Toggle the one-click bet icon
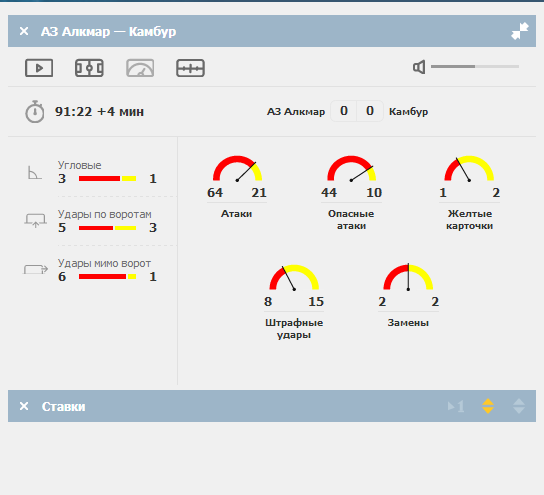Image resolution: width=544 pixels, height=495 pixels. 456,406
